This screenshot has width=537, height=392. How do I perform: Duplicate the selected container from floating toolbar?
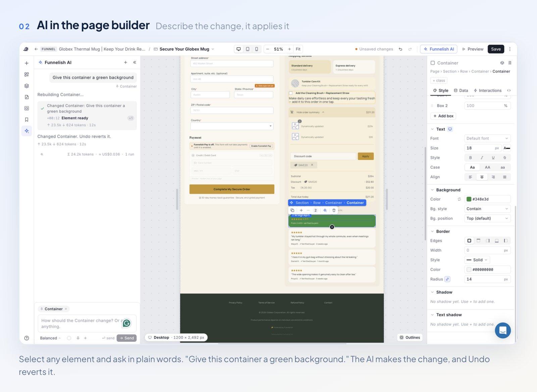click(x=292, y=210)
